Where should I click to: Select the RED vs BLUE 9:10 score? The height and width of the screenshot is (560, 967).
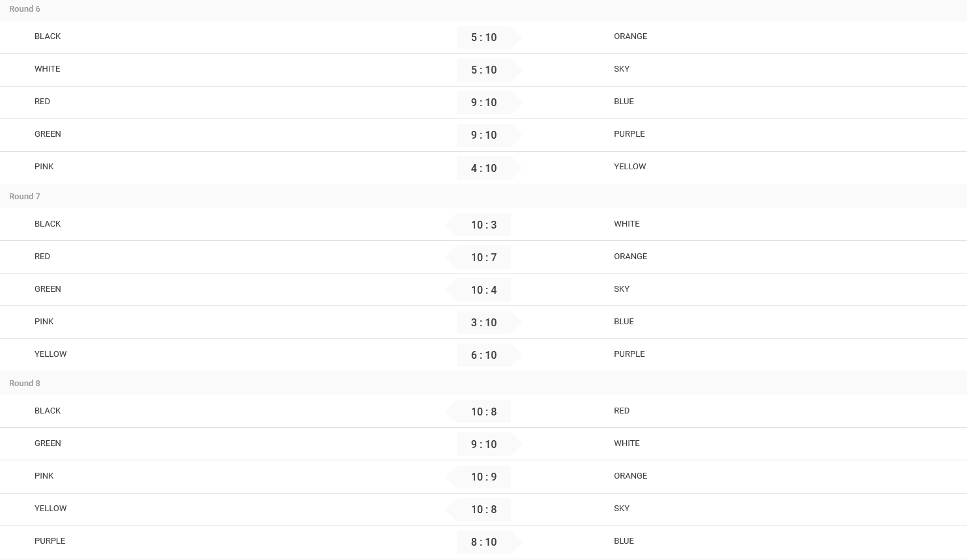(x=483, y=102)
